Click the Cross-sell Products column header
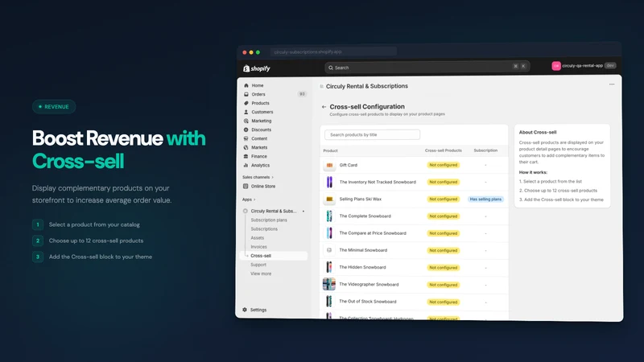 pyautogui.click(x=444, y=150)
